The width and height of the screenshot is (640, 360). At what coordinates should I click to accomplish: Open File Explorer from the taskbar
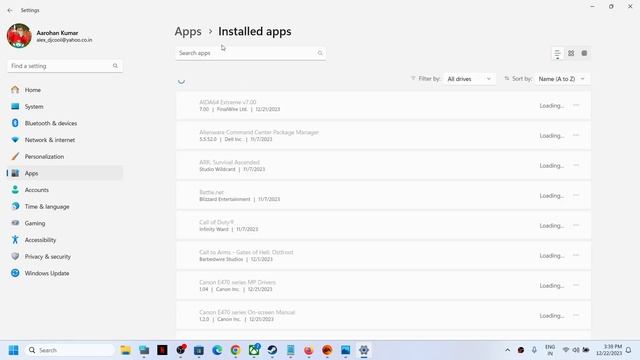pos(126,350)
